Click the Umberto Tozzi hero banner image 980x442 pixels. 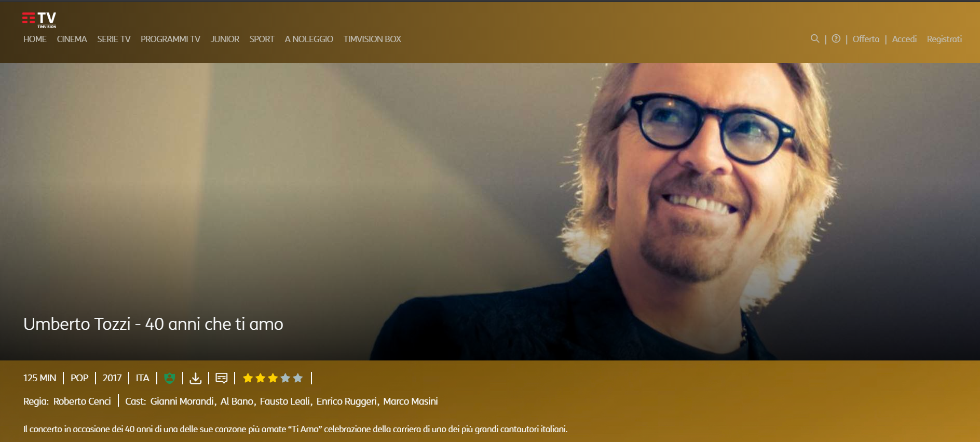point(490,211)
